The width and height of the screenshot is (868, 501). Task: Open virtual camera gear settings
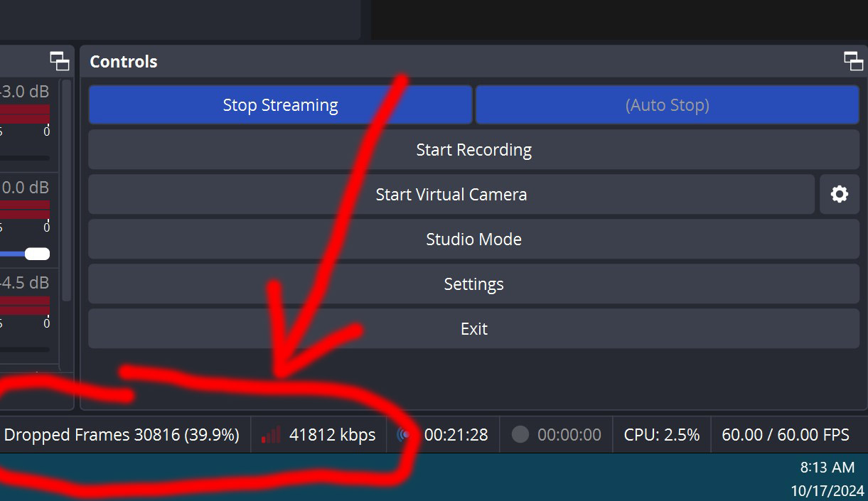point(840,195)
